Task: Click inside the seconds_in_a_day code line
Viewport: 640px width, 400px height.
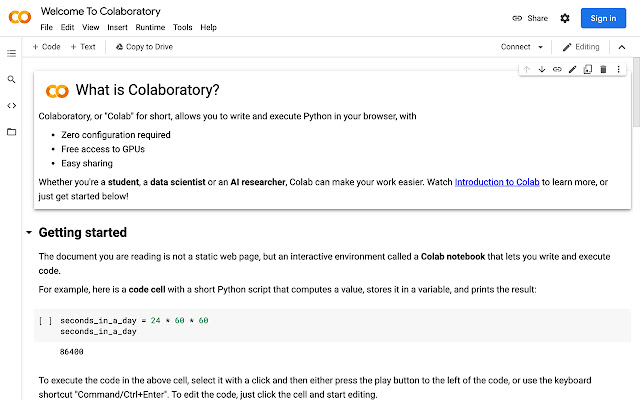Action: click(x=134, y=321)
